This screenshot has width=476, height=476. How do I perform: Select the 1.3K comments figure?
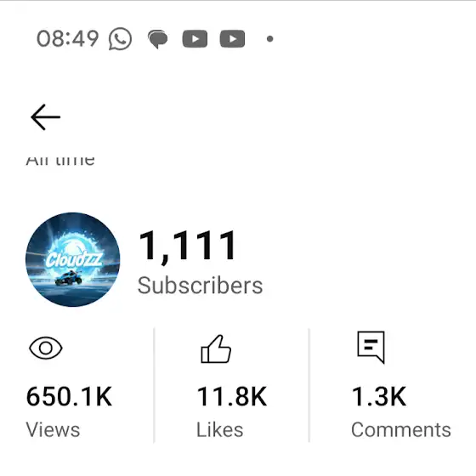click(x=379, y=396)
